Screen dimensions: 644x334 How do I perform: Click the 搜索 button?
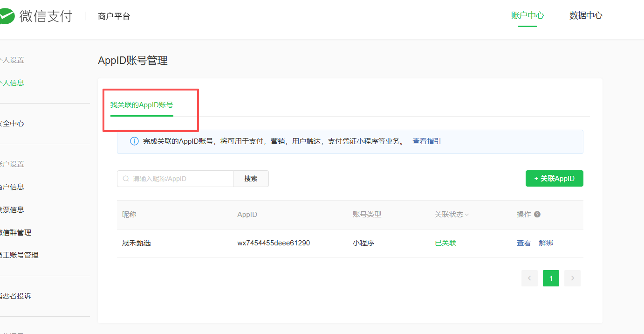pos(251,179)
